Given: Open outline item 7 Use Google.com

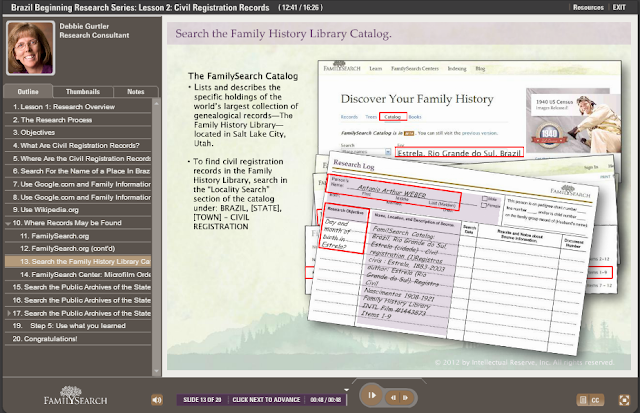Looking at the screenshot, I should pos(78,184).
